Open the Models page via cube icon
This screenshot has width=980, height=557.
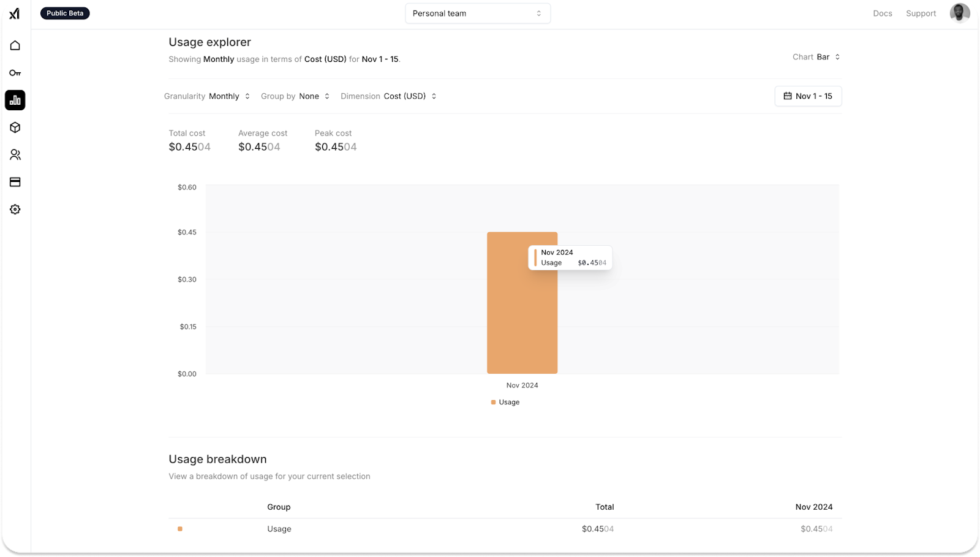click(15, 127)
